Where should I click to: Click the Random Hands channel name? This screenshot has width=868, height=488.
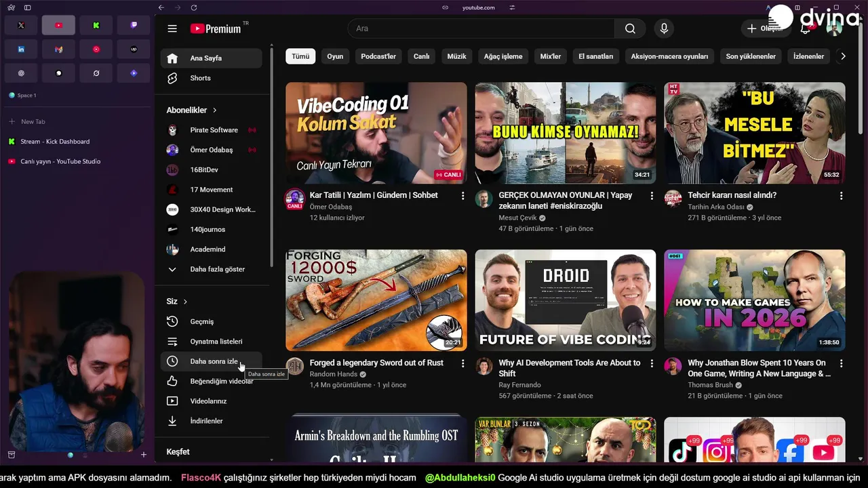pyautogui.click(x=333, y=374)
